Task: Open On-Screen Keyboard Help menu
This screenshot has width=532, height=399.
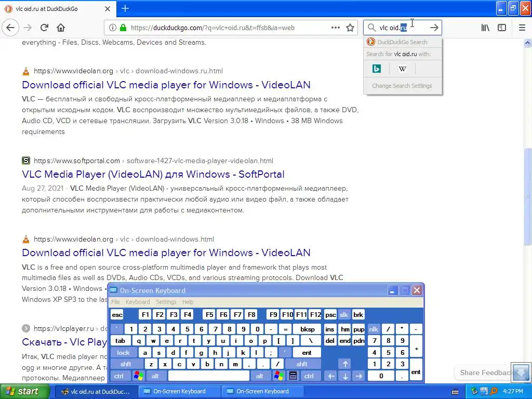Action: point(188,302)
